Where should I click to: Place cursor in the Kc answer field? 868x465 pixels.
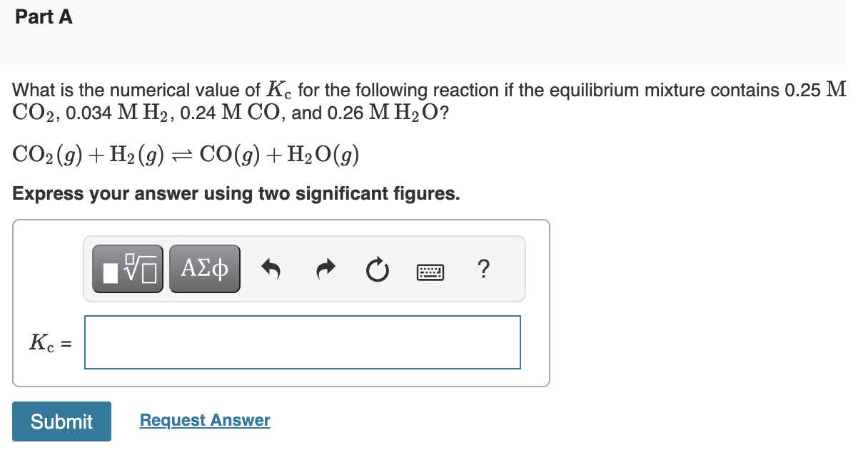302,342
